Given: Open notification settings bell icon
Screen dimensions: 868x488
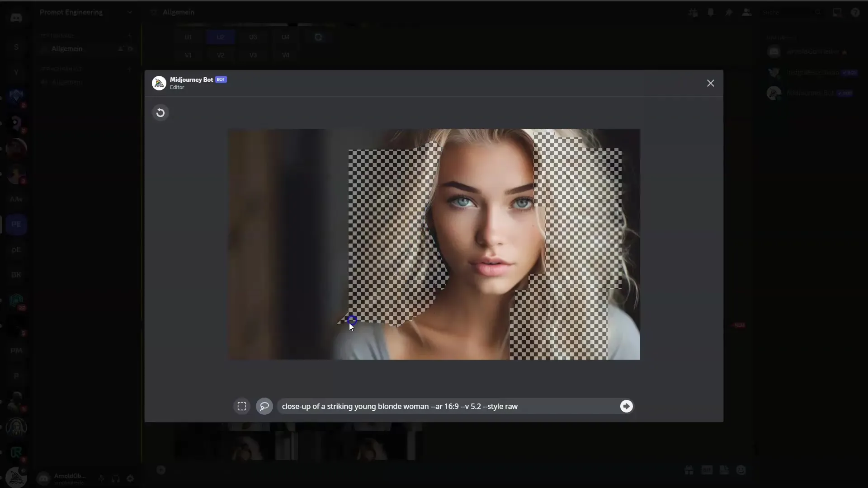Looking at the screenshot, I should (x=711, y=13).
